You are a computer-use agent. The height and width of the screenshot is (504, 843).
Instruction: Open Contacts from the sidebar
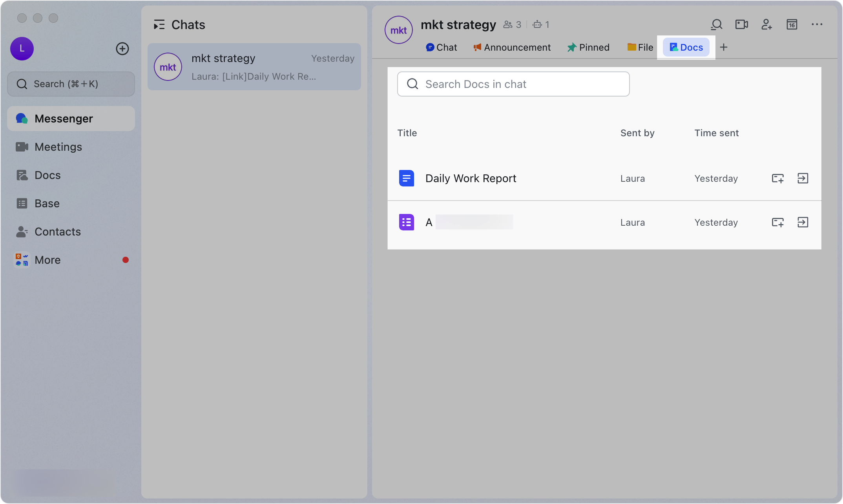pos(58,232)
